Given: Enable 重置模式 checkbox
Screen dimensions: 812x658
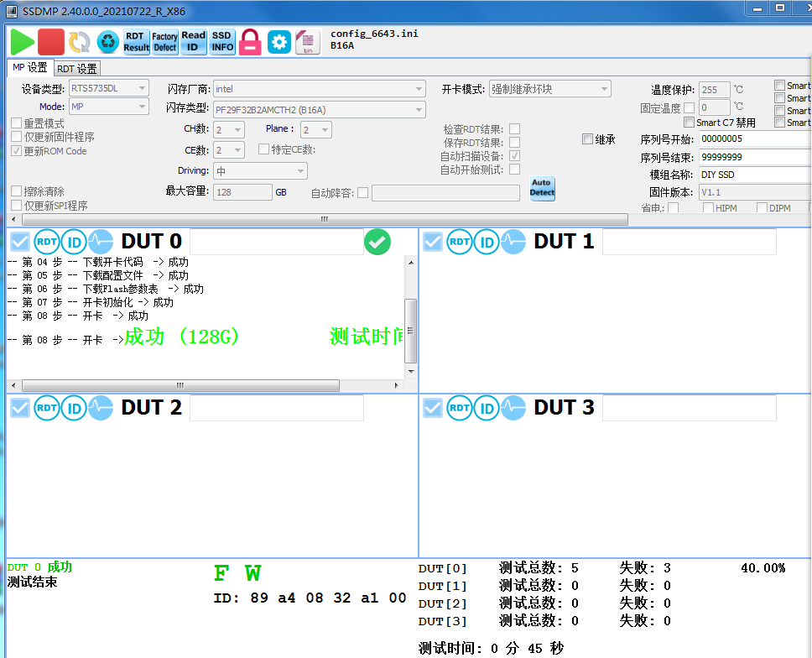Looking at the screenshot, I should point(17,123).
